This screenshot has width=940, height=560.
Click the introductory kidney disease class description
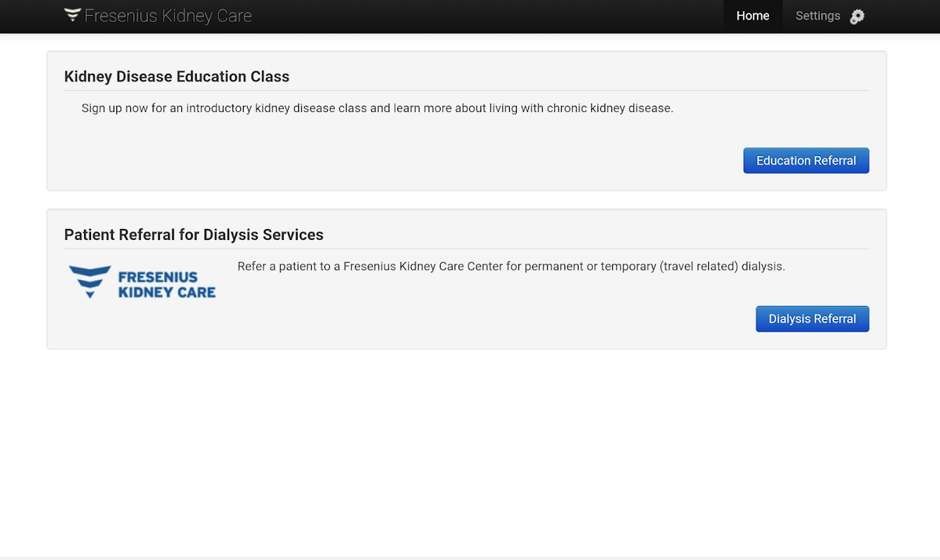click(377, 108)
